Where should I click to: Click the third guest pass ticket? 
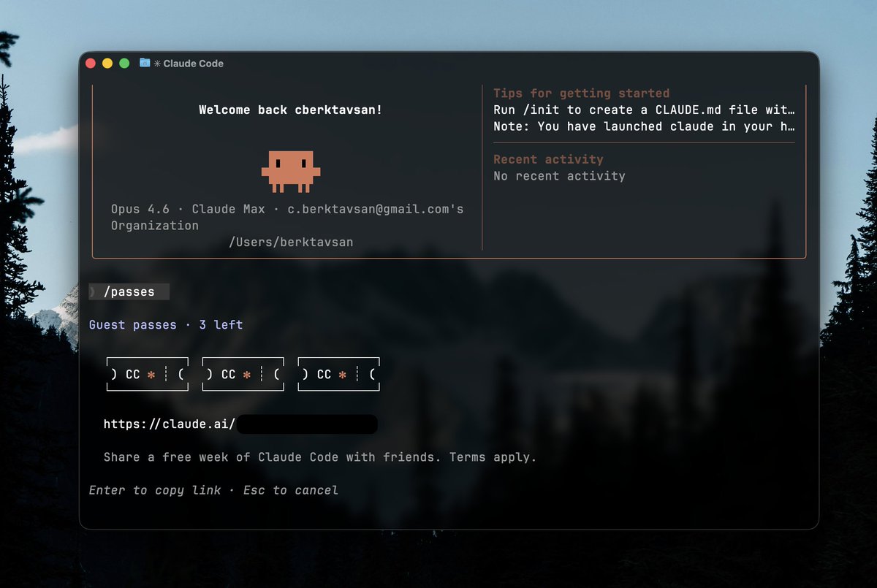point(338,374)
